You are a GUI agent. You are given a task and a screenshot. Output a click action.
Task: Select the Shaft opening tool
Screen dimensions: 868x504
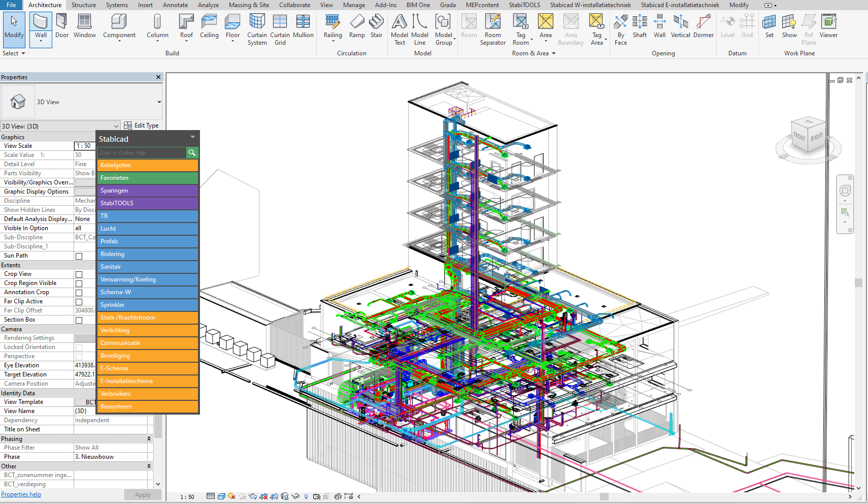[640, 26]
